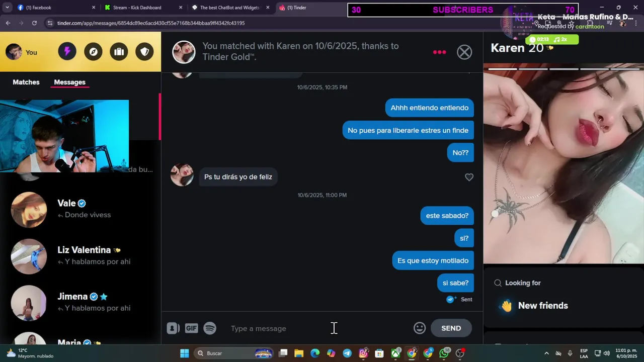Show hidden system tray icons chevron
This screenshot has width=644, height=362.
pyautogui.click(x=546, y=353)
